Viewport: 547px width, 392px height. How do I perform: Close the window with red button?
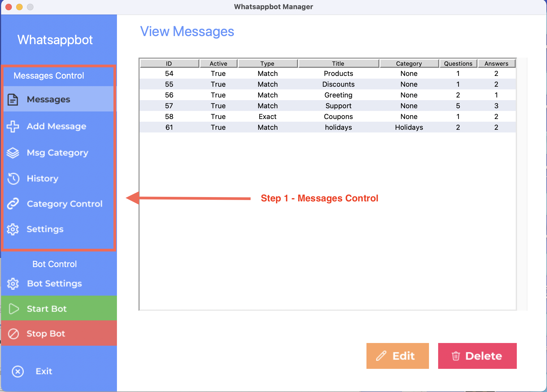9,7
